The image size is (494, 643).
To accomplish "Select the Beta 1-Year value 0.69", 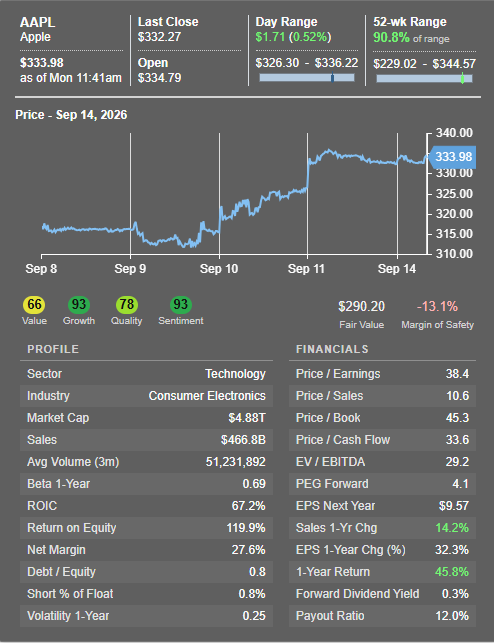I will (x=254, y=484).
